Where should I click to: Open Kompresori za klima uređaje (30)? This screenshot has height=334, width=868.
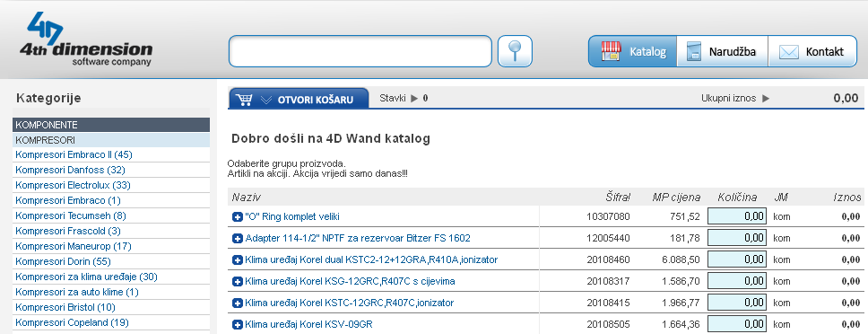click(x=87, y=277)
